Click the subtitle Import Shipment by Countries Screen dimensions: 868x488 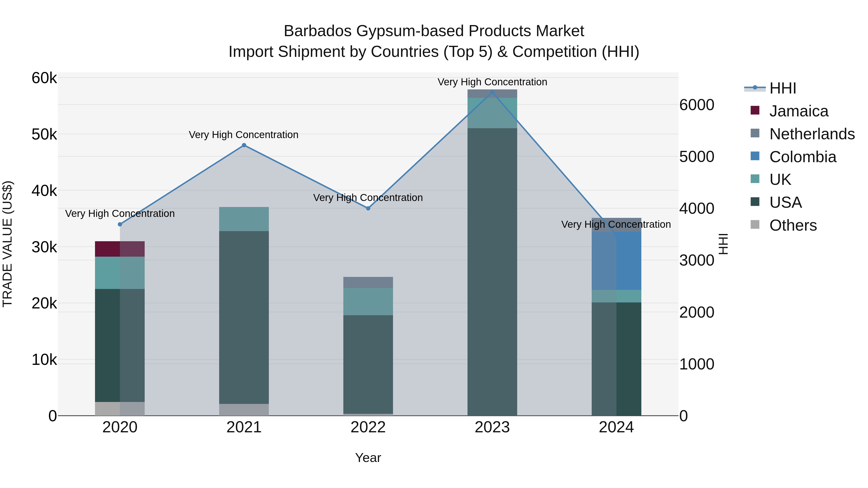coord(434,52)
